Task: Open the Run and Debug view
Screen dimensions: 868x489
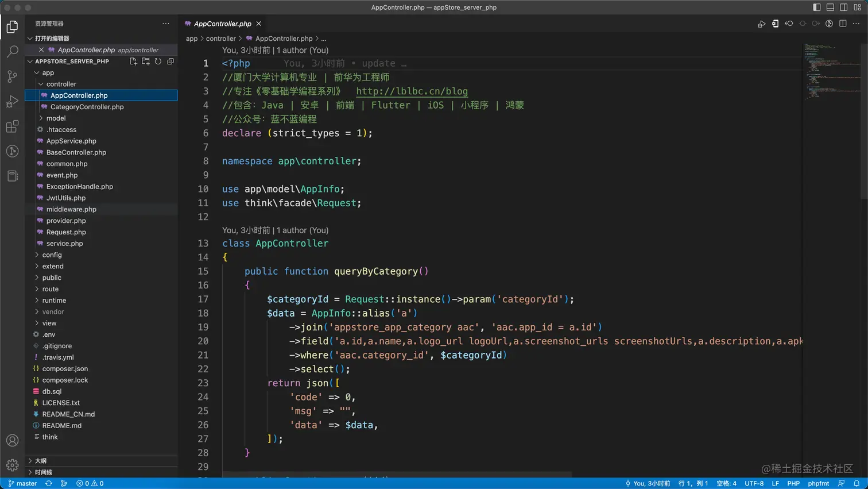Action: coord(12,102)
